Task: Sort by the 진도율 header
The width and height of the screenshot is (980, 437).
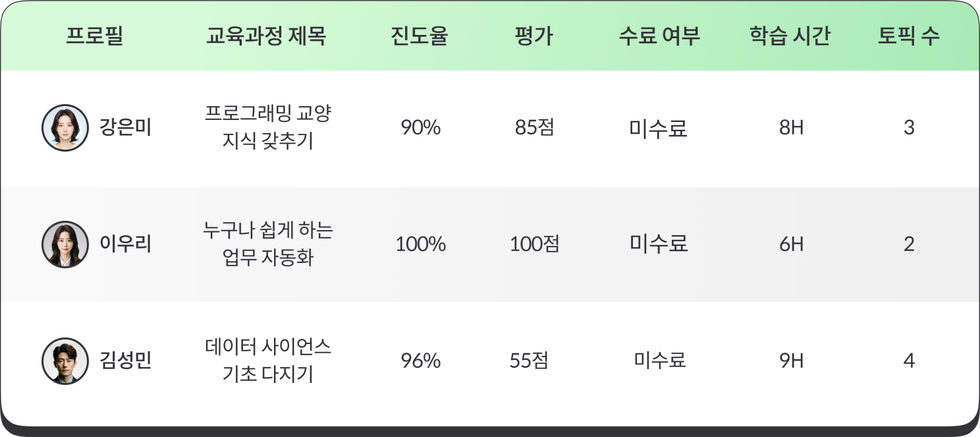Action: pyautogui.click(x=420, y=36)
